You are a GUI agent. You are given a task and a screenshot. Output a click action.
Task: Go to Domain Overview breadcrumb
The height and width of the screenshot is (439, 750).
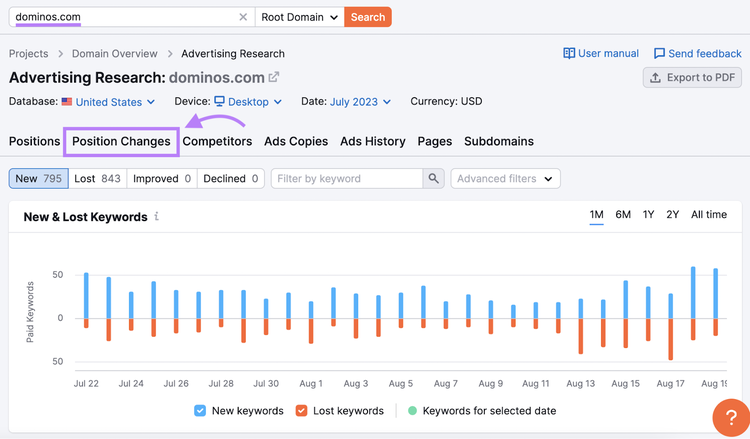point(115,54)
